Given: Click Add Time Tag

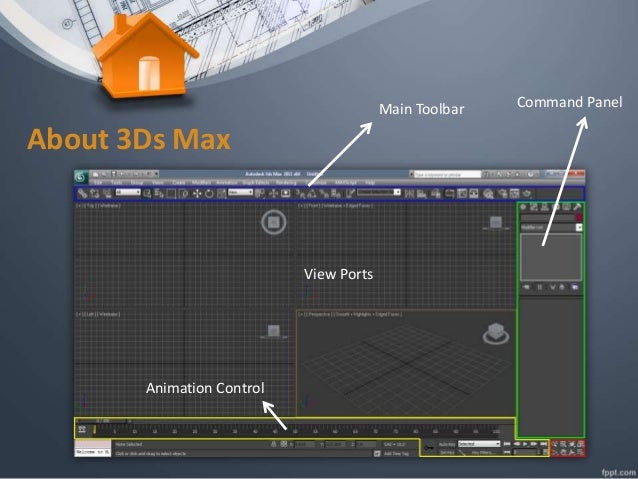Looking at the screenshot, I should 396,453.
